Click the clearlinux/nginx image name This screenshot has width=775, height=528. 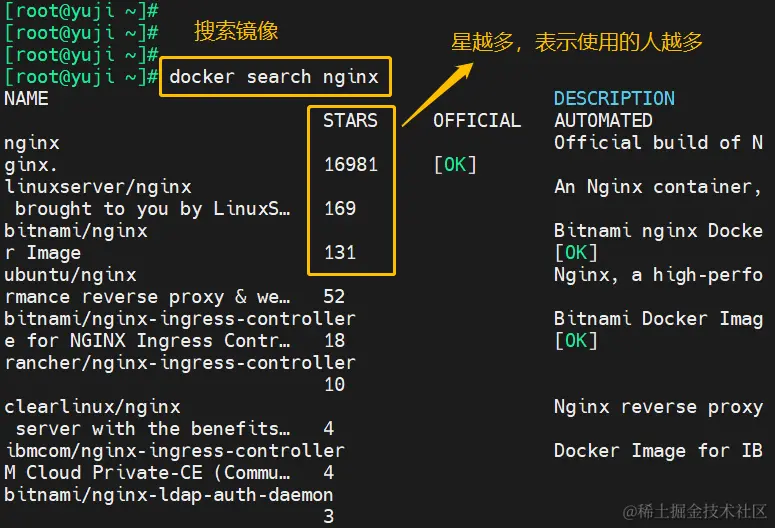92,407
